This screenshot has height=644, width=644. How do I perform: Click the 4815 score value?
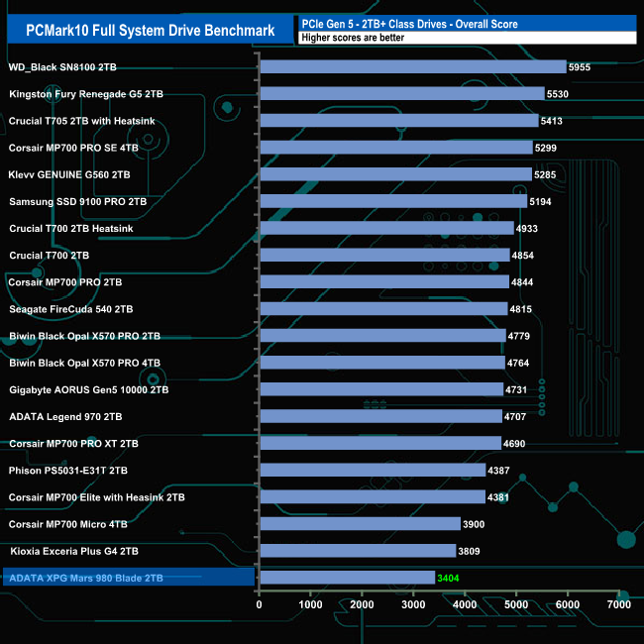coord(521,309)
